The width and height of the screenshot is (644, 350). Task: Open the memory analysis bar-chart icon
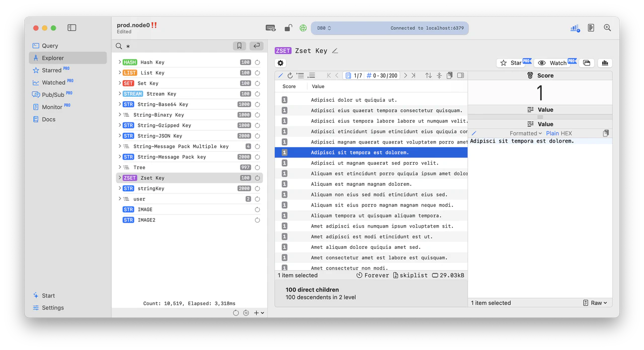(x=604, y=63)
